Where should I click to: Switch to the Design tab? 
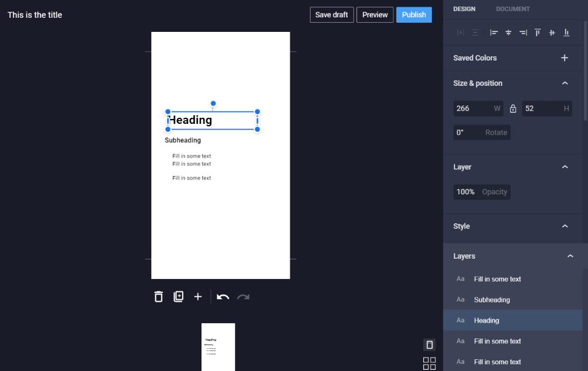point(464,9)
